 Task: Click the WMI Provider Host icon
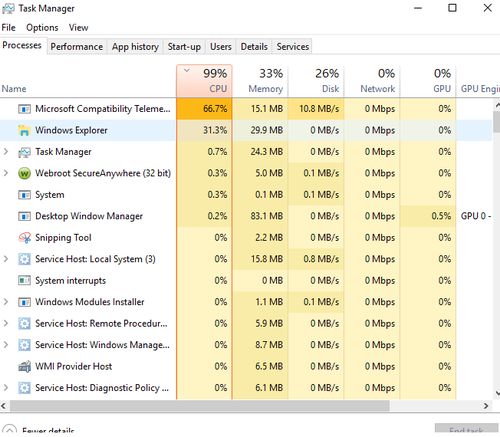click(24, 366)
